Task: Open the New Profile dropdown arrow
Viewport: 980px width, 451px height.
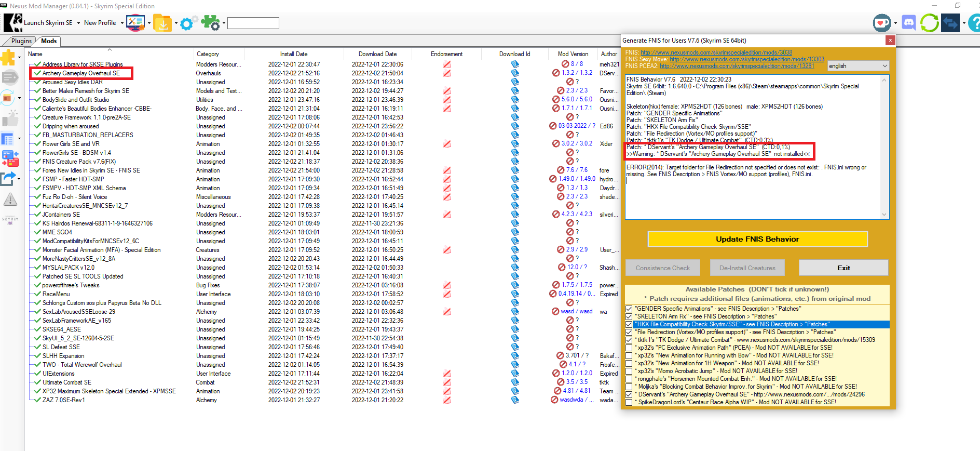Action: [x=122, y=23]
